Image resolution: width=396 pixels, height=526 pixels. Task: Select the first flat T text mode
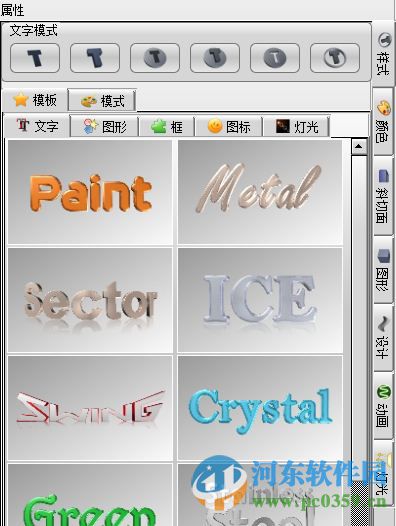point(35,58)
